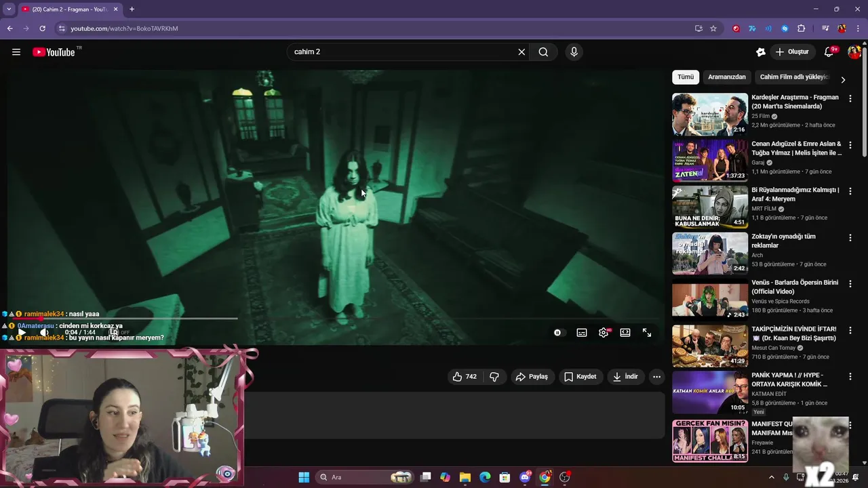Click the sparkle icon beside Oluştur
This screenshot has height=488, width=868.
(761, 52)
